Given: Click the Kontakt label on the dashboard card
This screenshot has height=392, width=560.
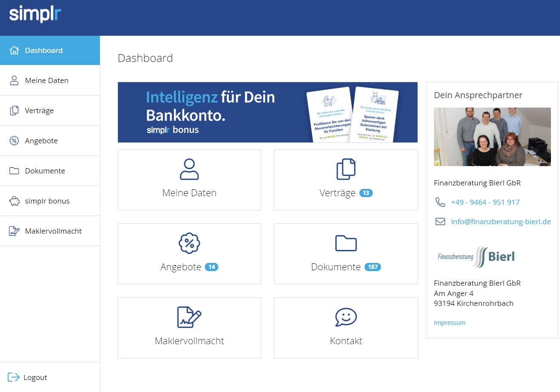Looking at the screenshot, I should [346, 341].
